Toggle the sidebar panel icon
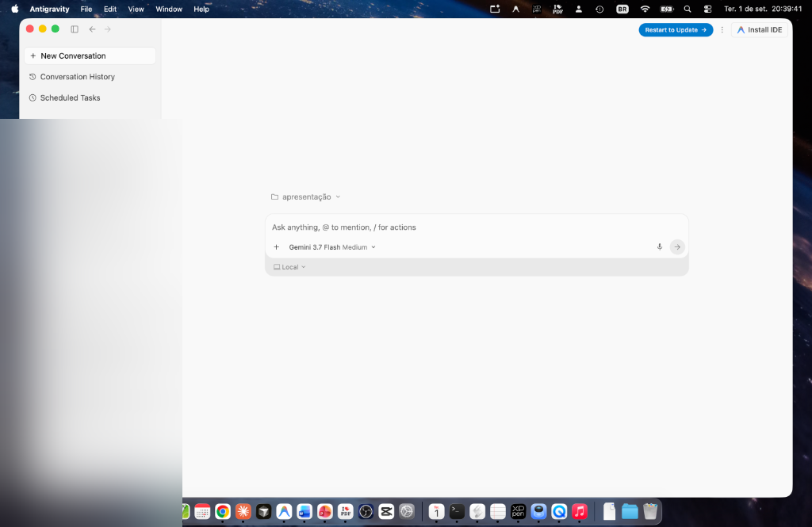Viewport: 812px width, 527px height. [75, 29]
